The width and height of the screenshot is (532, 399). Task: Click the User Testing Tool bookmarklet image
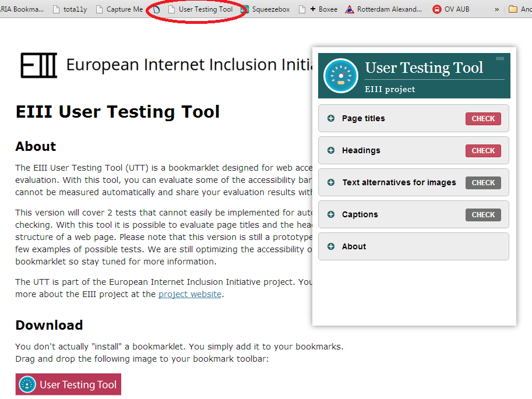point(68,384)
